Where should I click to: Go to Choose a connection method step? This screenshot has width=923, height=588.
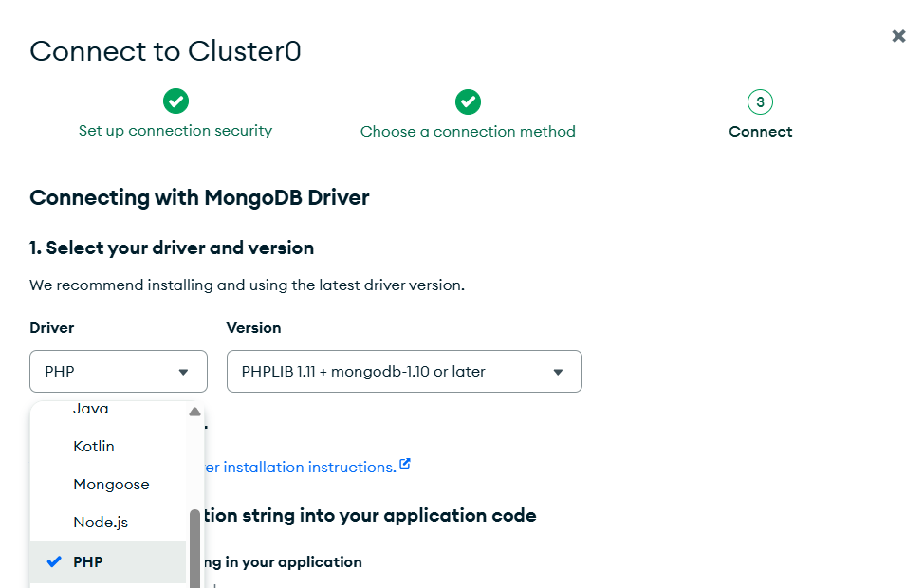point(468,131)
